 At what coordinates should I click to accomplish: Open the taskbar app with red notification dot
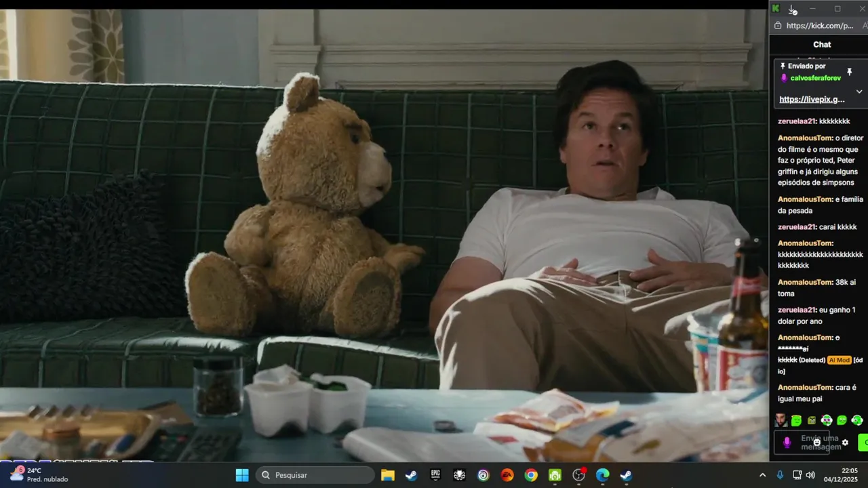click(x=578, y=475)
